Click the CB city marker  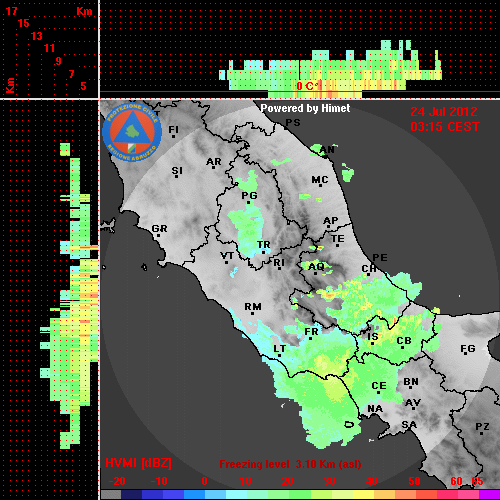click(x=402, y=348)
